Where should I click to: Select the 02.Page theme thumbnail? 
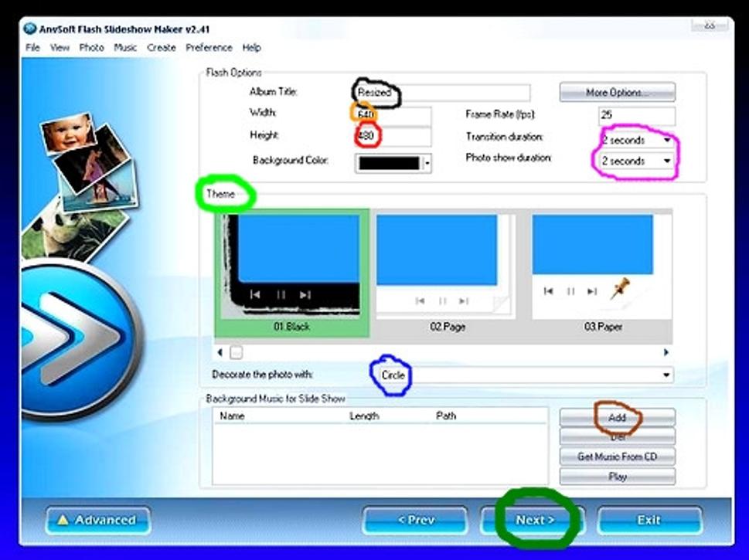tap(446, 273)
